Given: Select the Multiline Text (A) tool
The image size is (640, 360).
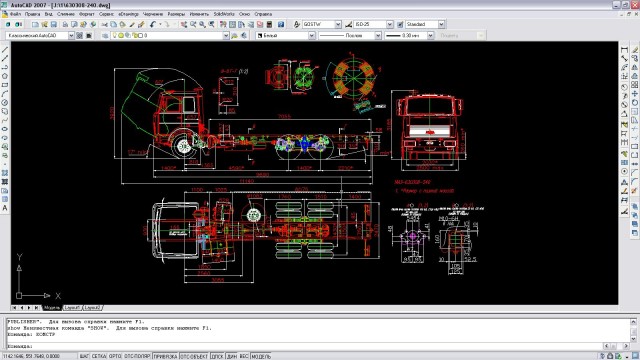Looking at the screenshot, I should pyautogui.click(x=4, y=208).
